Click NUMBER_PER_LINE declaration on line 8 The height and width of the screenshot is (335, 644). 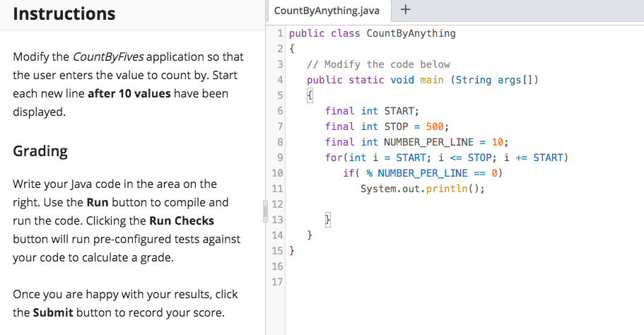(x=429, y=142)
